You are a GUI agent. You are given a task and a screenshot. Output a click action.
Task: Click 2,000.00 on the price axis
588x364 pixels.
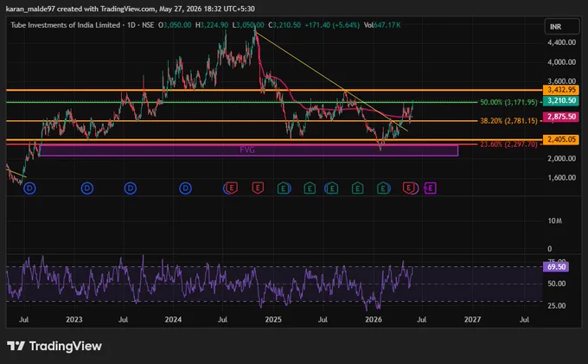[561, 158]
